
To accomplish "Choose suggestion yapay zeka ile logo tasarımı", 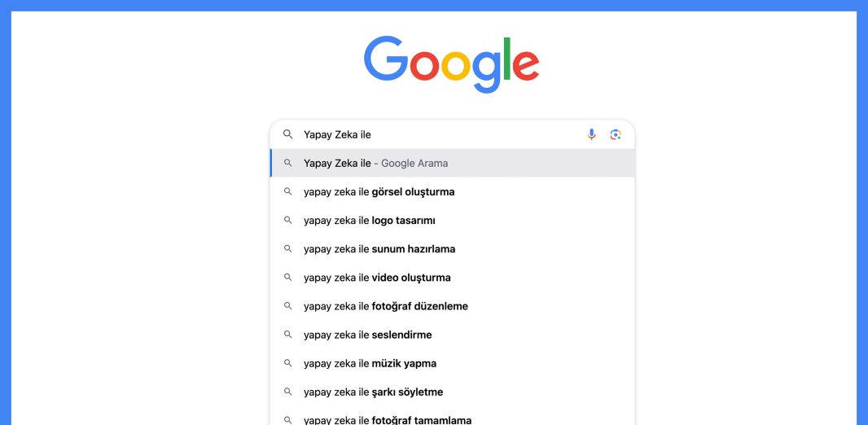I will tap(452, 221).
